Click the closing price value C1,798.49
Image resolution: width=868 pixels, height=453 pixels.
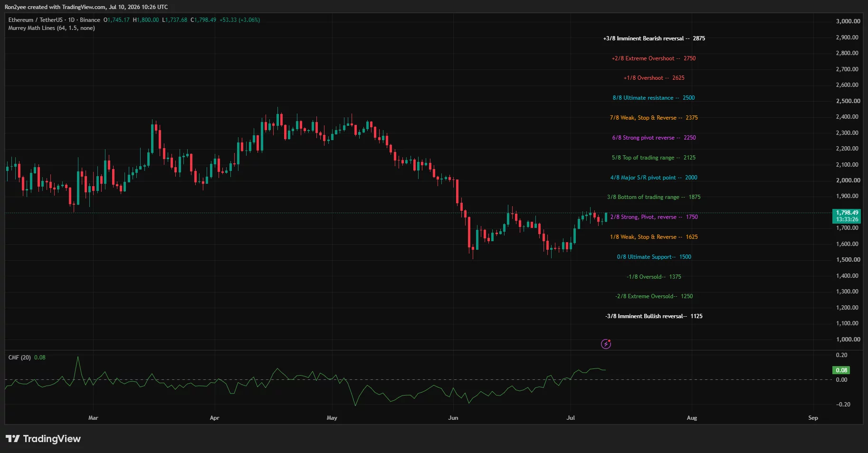(x=203, y=20)
